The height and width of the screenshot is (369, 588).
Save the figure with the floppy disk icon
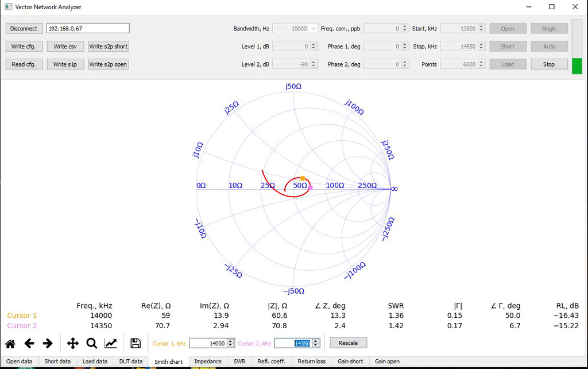[x=136, y=344]
